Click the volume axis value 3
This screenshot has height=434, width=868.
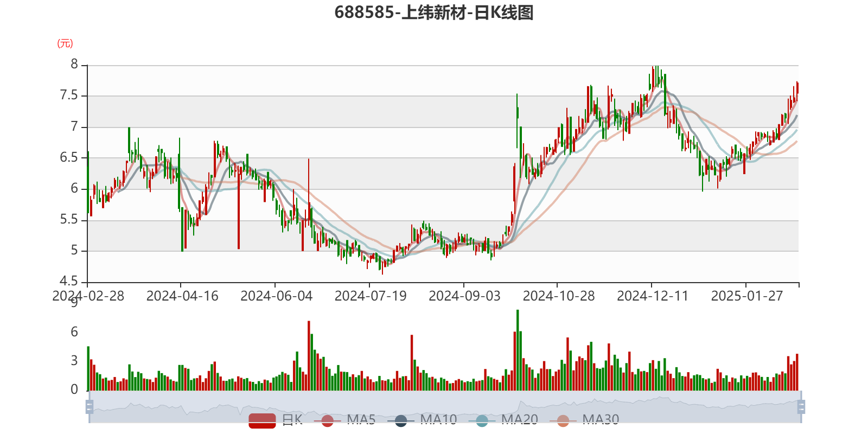point(74,361)
